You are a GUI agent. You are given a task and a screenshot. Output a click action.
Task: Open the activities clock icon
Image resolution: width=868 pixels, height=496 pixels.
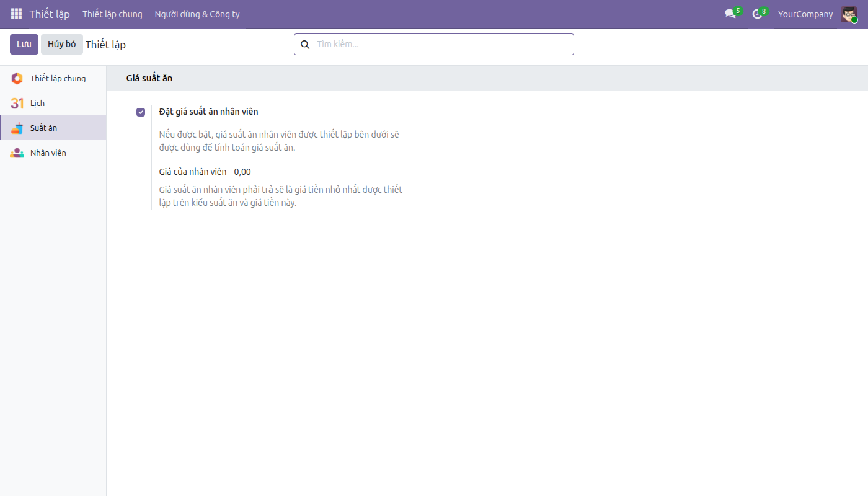tap(757, 14)
